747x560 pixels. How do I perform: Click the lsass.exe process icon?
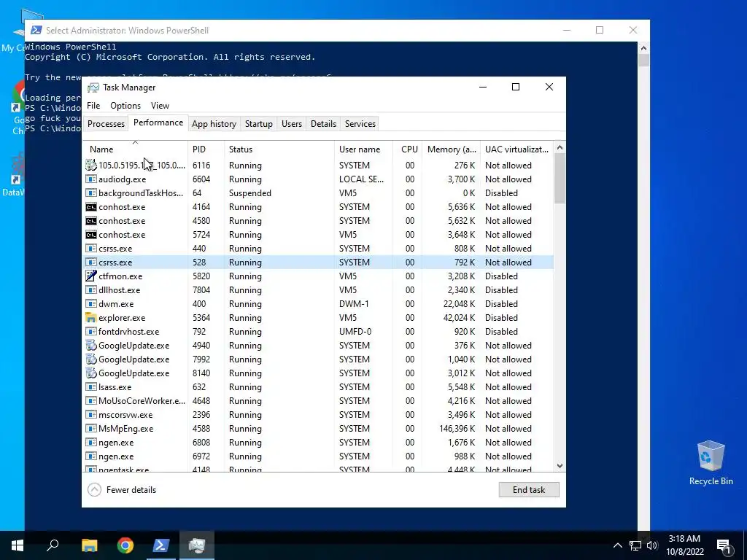coord(90,386)
